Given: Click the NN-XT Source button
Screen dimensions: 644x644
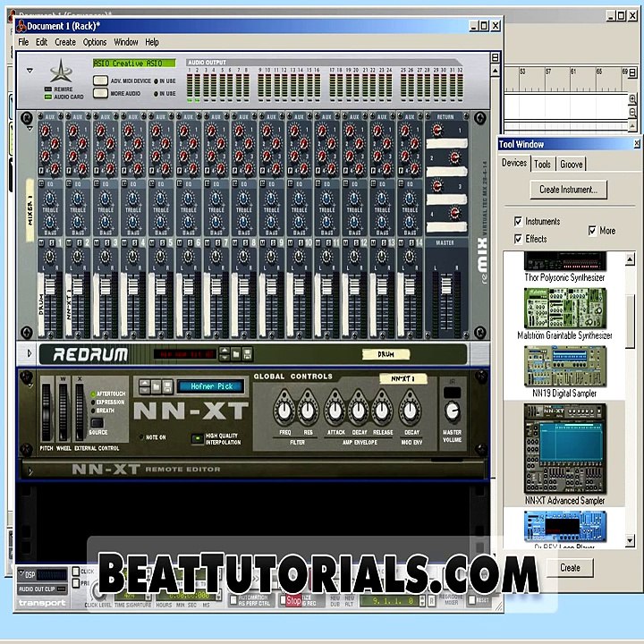Looking at the screenshot, I should 97,422.
